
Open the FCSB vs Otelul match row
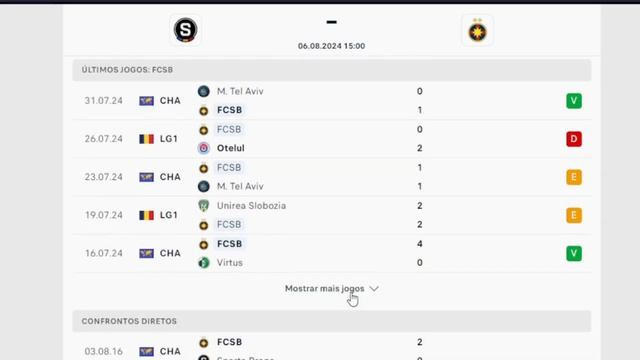click(x=332, y=139)
